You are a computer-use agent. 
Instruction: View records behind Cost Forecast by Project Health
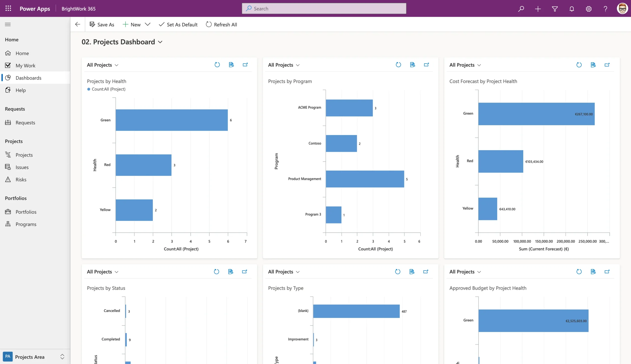pyautogui.click(x=593, y=64)
